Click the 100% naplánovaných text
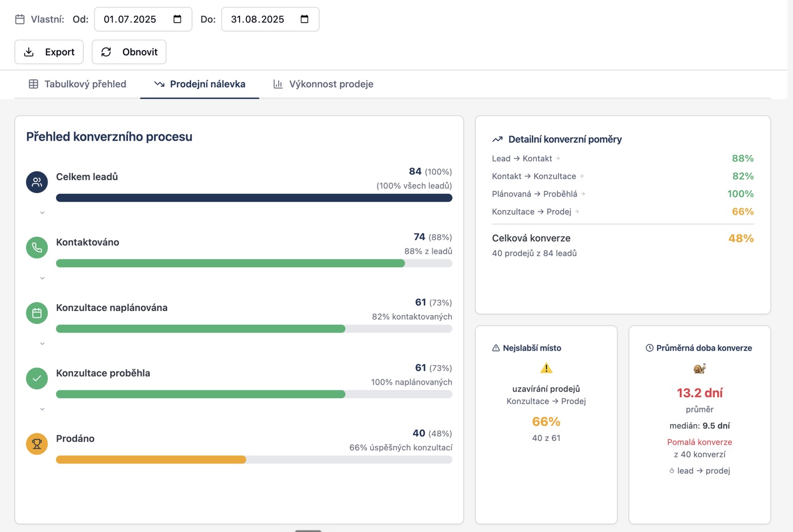 [x=411, y=382]
